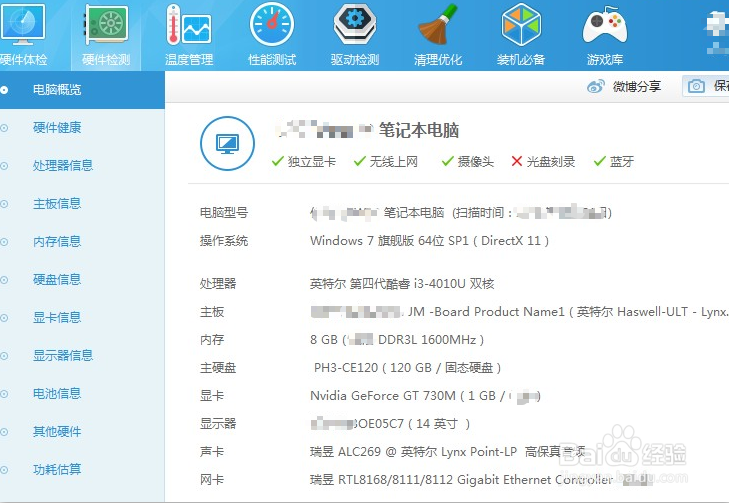Screen dimensions: 729x503
Task: Share via 微博分享 link
Action: [x=636, y=86]
